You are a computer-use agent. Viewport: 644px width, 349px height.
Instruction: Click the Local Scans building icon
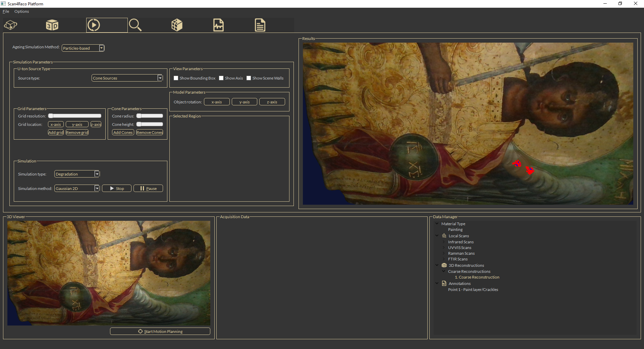[444, 236]
